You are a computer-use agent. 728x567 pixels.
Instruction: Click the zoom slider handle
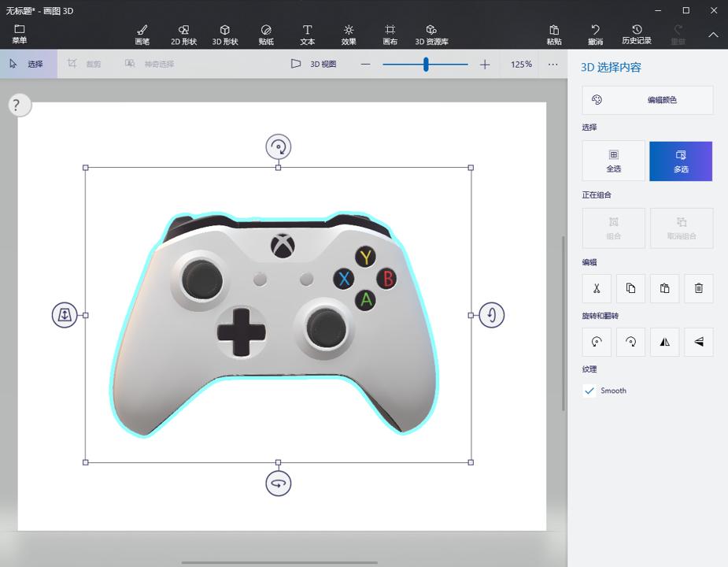[426, 65]
